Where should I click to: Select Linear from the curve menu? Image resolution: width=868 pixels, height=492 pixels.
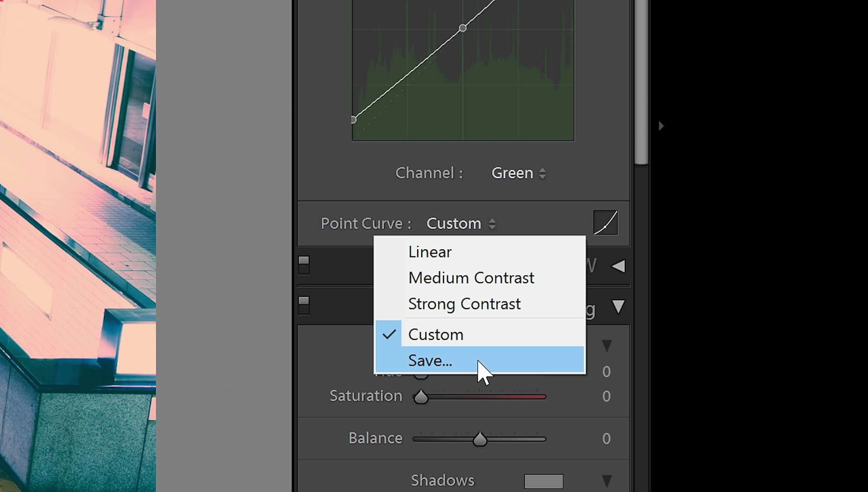[x=429, y=252]
